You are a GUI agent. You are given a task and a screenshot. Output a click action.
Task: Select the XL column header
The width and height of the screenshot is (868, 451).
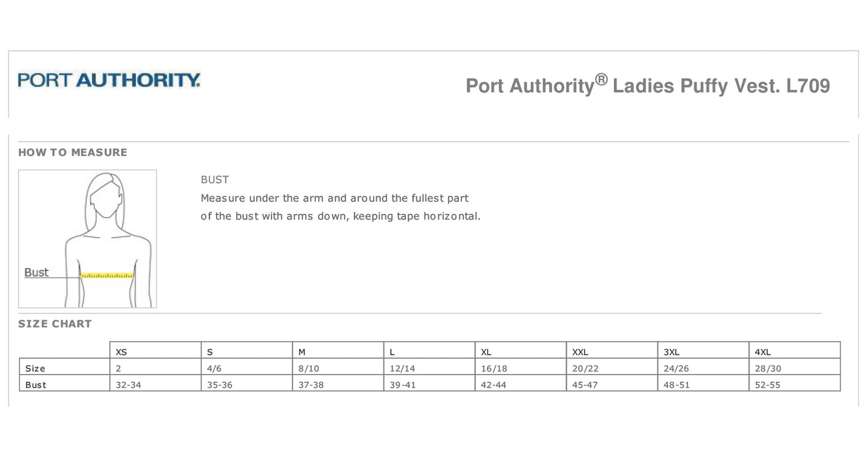click(x=486, y=353)
